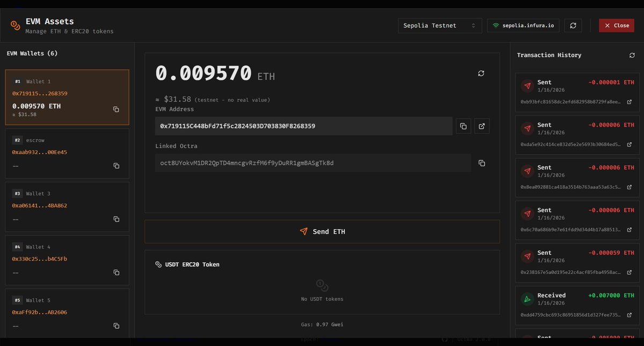Viewport: 644px width, 346px height.
Task: Copy the full EVM address
Action: [463, 126]
